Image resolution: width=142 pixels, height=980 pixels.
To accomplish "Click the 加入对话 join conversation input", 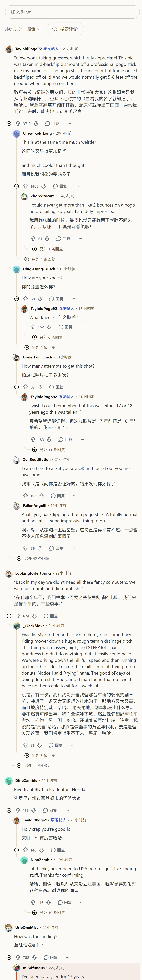I will click(72, 12).
